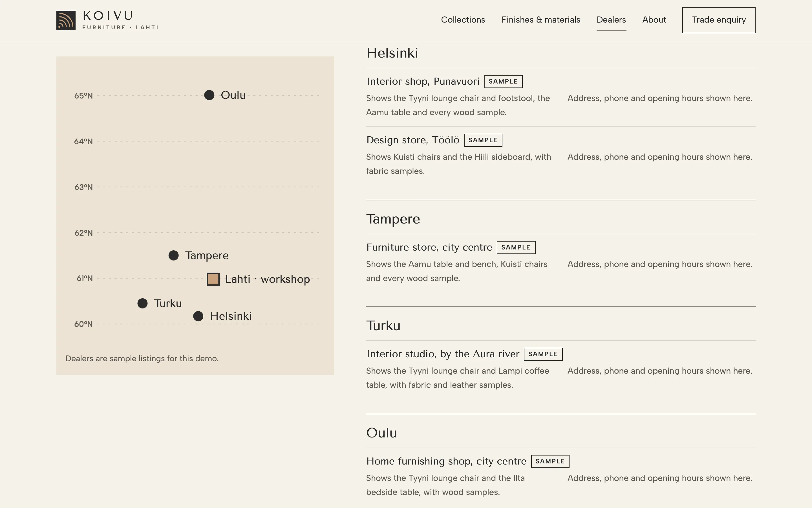The width and height of the screenshot is (812, 508).
Task: Click the KOIVU brand wordmark
Action: (108, 16)
